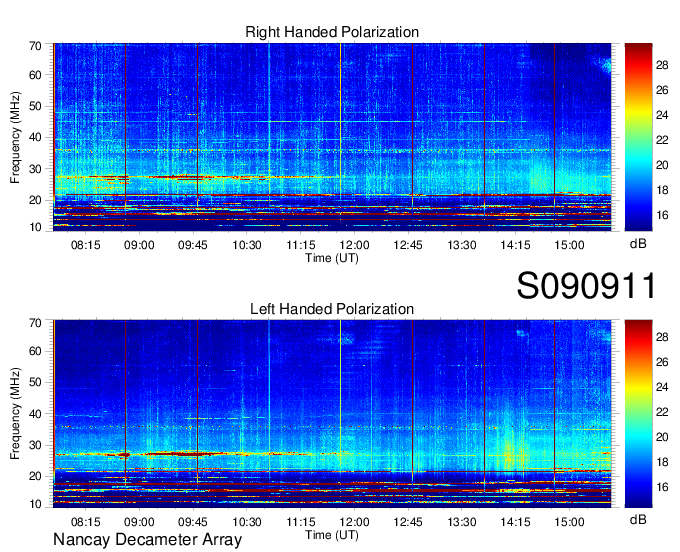Click "Frequency (MHz)" label of Right Handed plot

point(15,137)
